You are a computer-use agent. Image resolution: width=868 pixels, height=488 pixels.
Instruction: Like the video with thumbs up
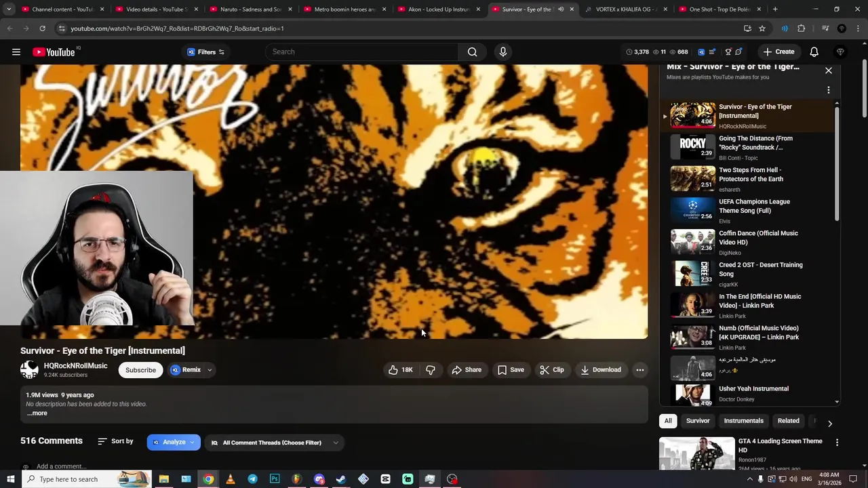coord(401,370)
